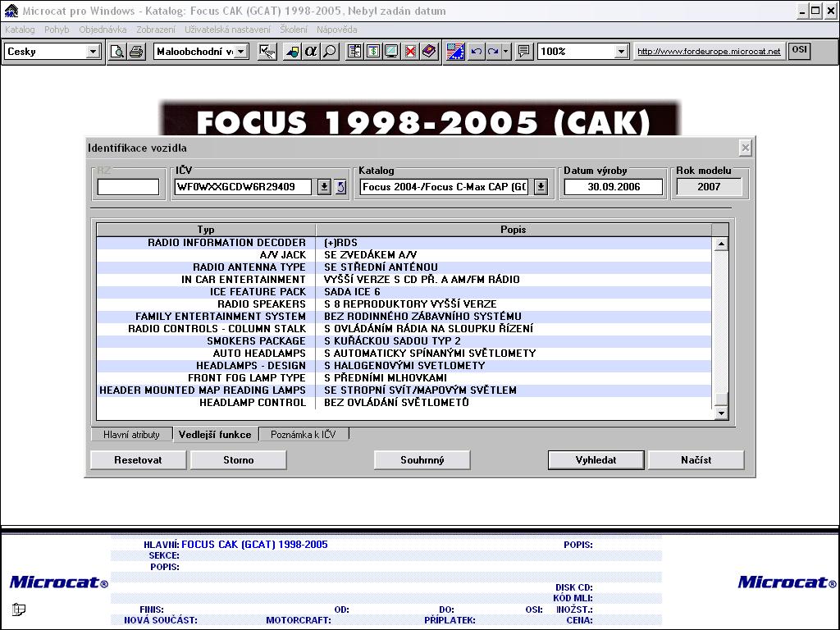Expand the Maloobchodní price dropdown

243,52
